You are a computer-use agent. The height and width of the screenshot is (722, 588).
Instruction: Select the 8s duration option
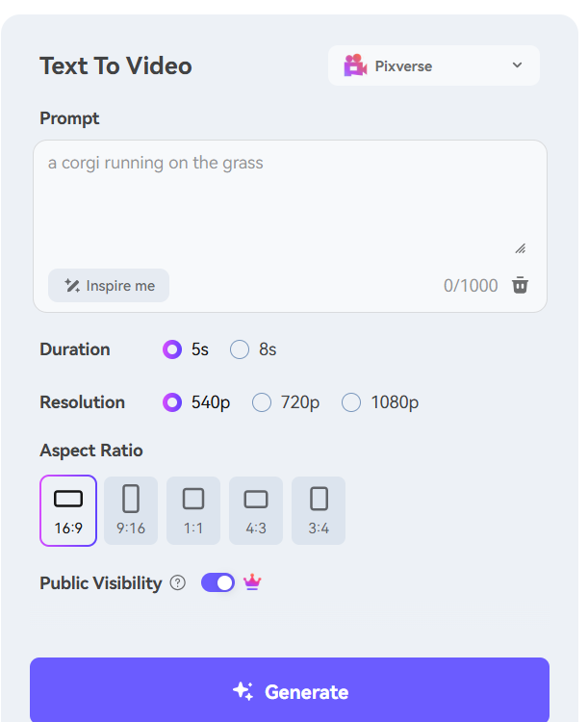pyautogui.click(x=253, y=349)
